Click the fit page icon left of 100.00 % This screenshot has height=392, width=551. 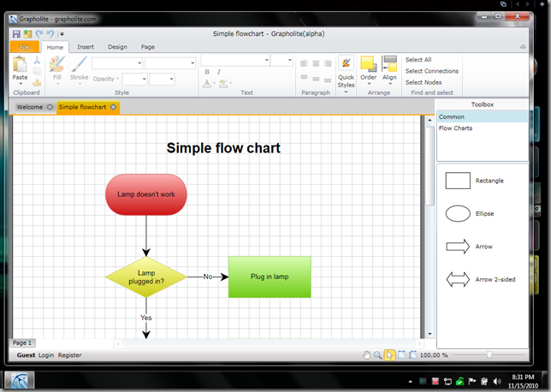tap(412, 355)
